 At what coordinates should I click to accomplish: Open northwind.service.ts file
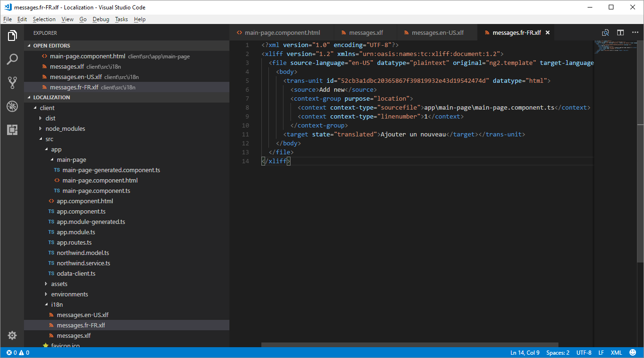pos(126,263)
